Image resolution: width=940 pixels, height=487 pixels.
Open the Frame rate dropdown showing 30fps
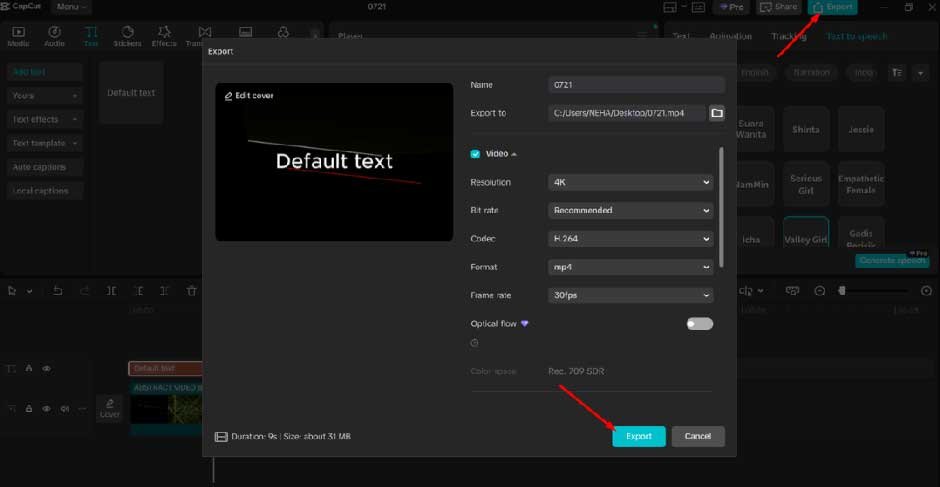pos(631,295)
